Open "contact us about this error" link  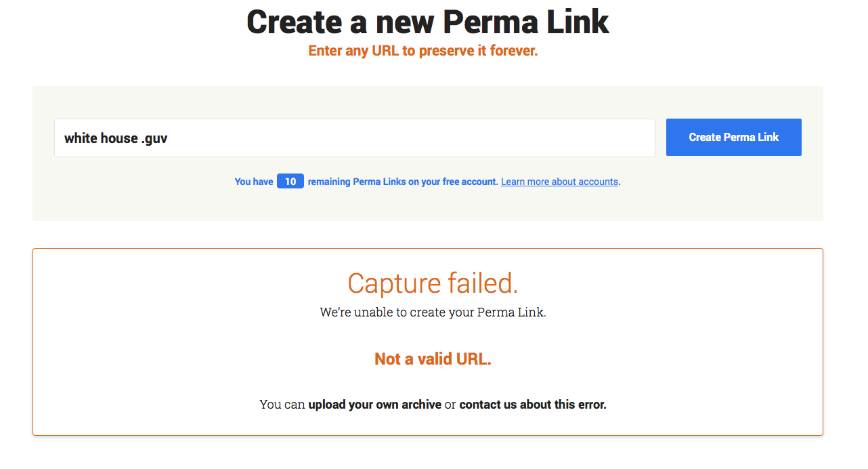pyautogui.click(x=533, y=405)
